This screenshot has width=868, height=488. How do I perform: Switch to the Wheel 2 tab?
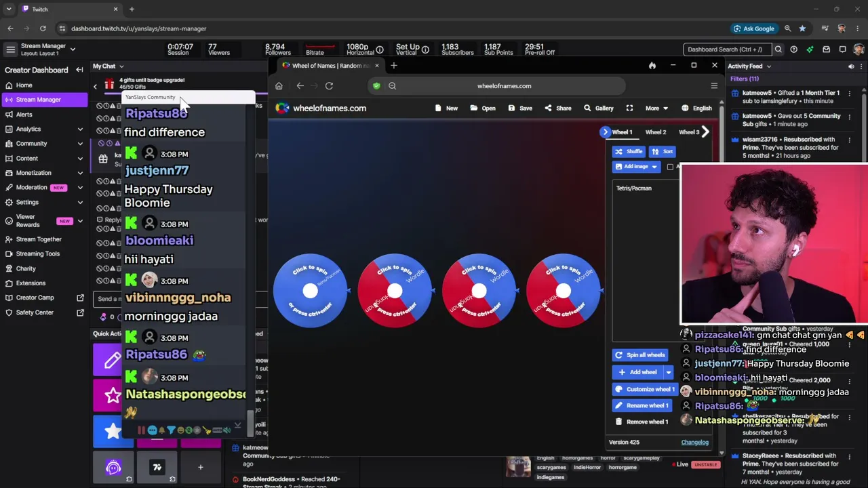click(656, 132)
